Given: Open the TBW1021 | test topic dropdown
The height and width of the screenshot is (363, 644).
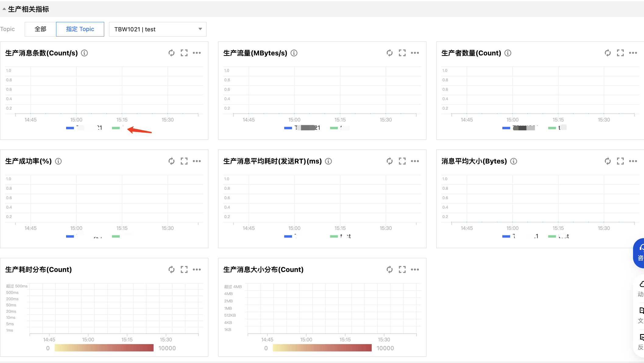Looking at the screenshot, I should (157, 29).
